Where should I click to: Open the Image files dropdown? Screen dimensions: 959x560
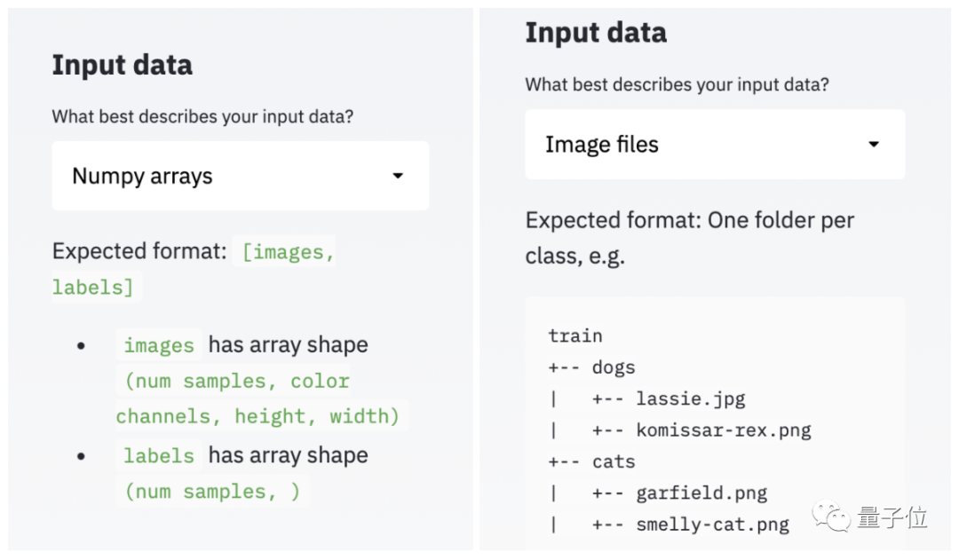pyautogui.click(x=714, y=145)
